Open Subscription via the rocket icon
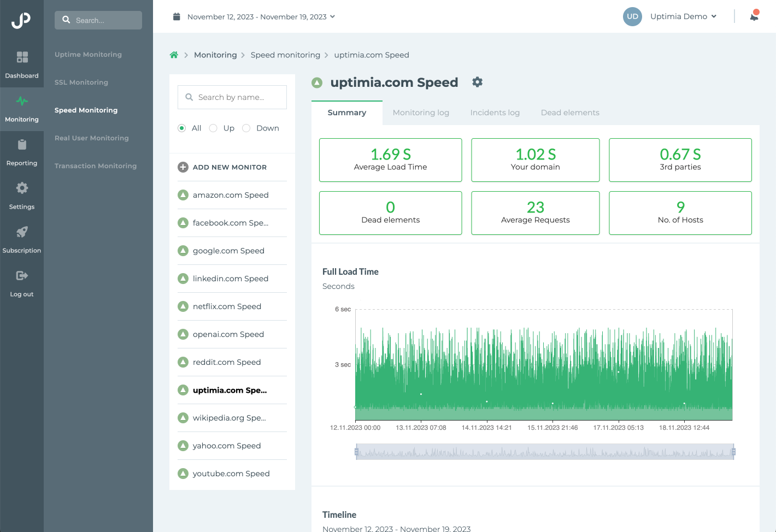Viewport: 776px width, 532px height. coord(22,239)
